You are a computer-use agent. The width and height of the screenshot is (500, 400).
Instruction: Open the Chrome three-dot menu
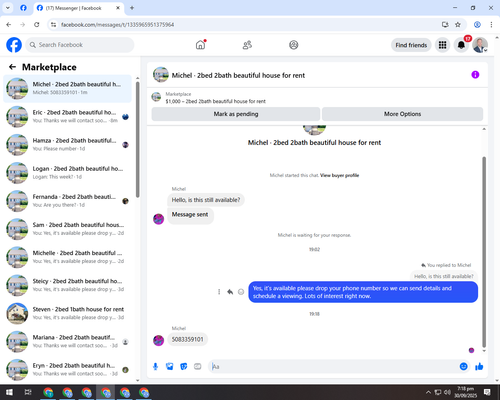(491, 25)
